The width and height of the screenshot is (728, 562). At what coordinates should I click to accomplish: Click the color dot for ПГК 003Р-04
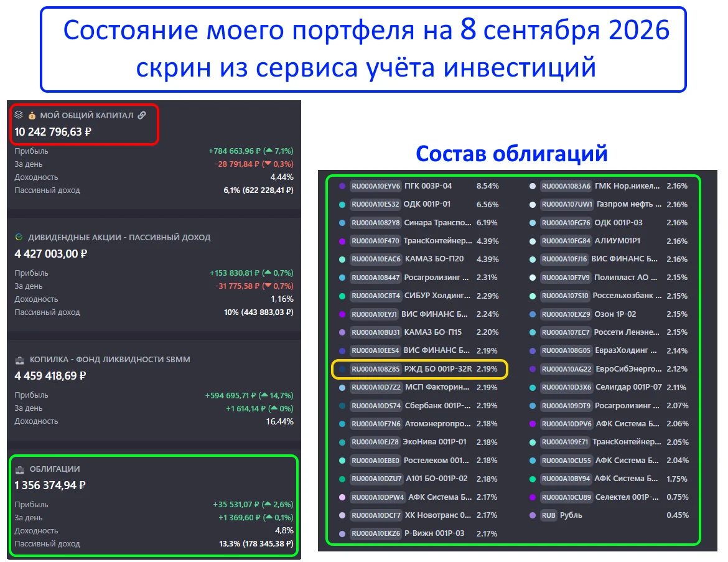pos(342,186)
